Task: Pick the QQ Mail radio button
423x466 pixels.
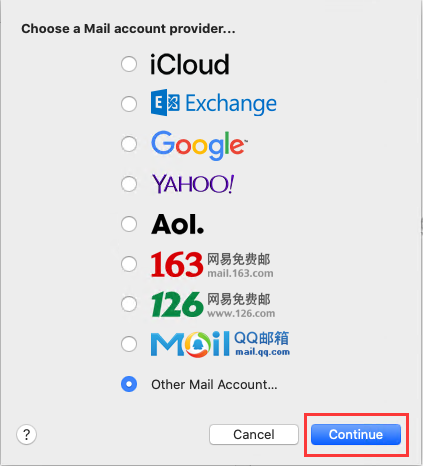Action: click(129, 344)
